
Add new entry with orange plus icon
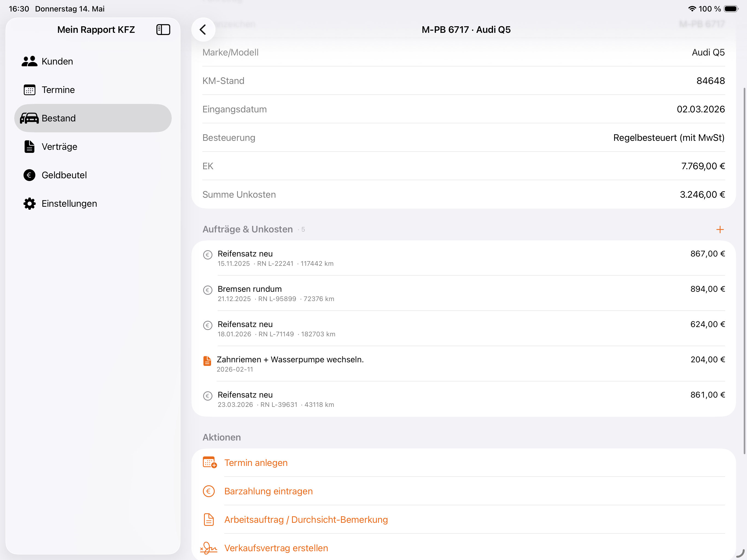click(720, 230)
